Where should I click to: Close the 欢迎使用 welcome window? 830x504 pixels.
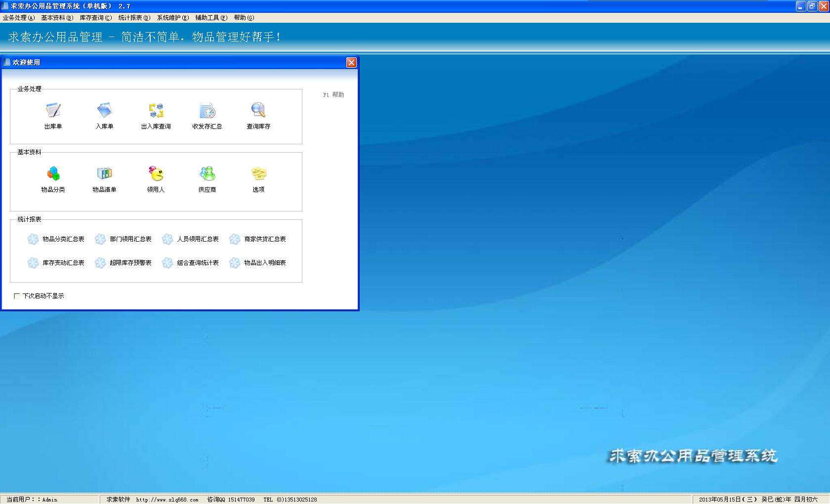[351, 62]
